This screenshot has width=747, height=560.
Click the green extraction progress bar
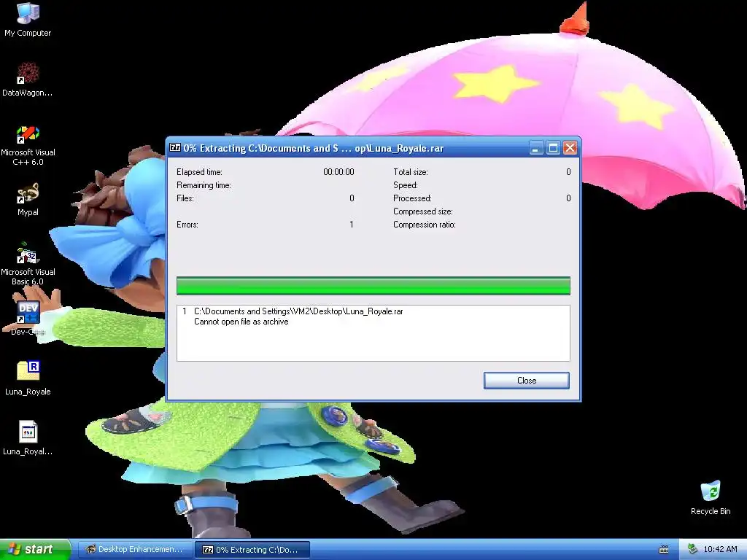click(x=373, y=286)
